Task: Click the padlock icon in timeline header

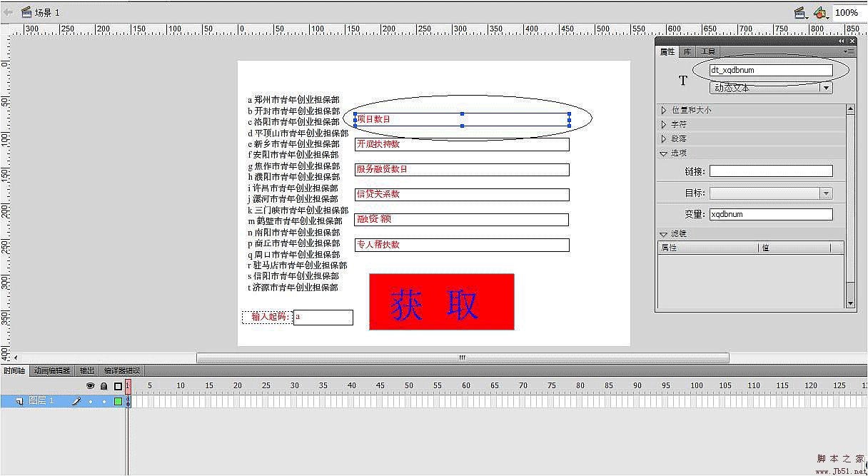Action: pos(104,386)
